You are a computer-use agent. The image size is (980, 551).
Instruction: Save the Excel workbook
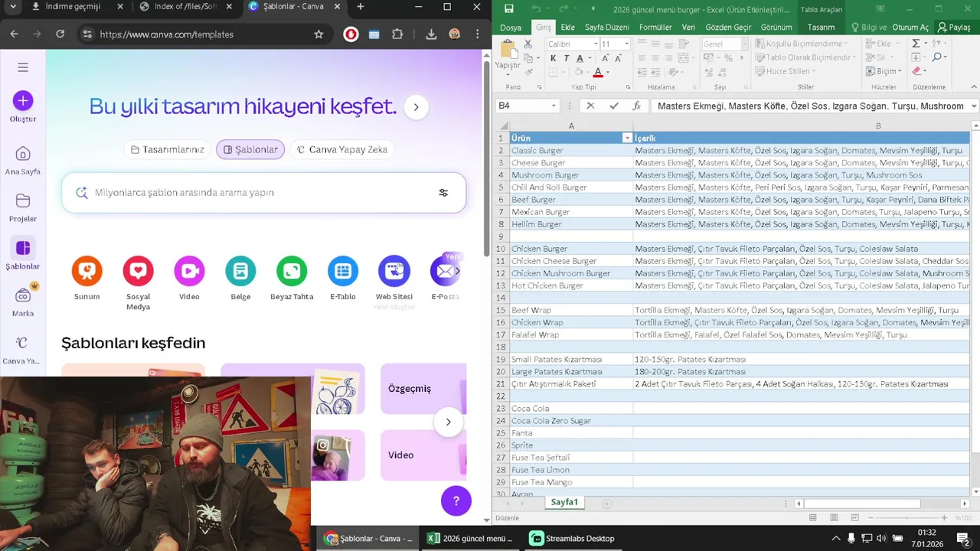tap(508, 8)
